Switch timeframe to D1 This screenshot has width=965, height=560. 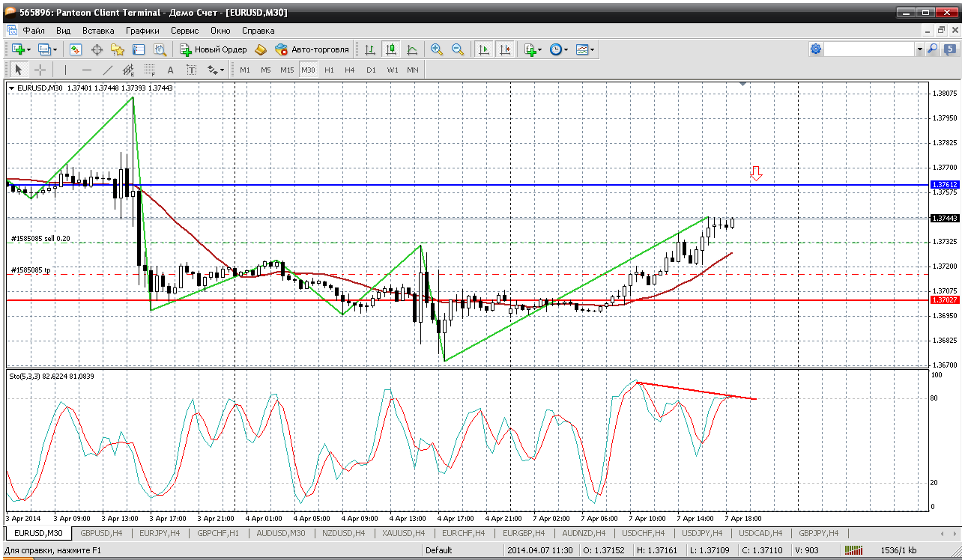(371, 70)
